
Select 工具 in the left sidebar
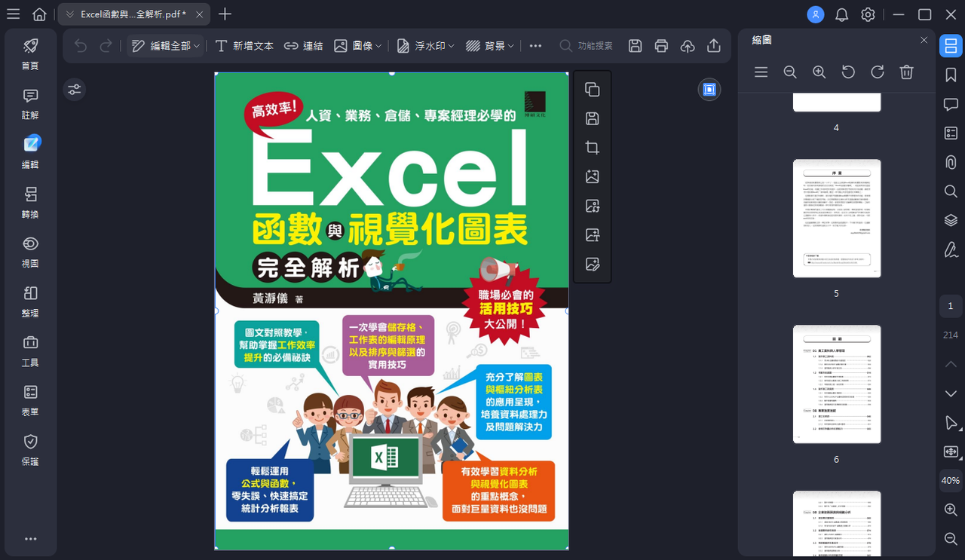[x=30, y=351]
